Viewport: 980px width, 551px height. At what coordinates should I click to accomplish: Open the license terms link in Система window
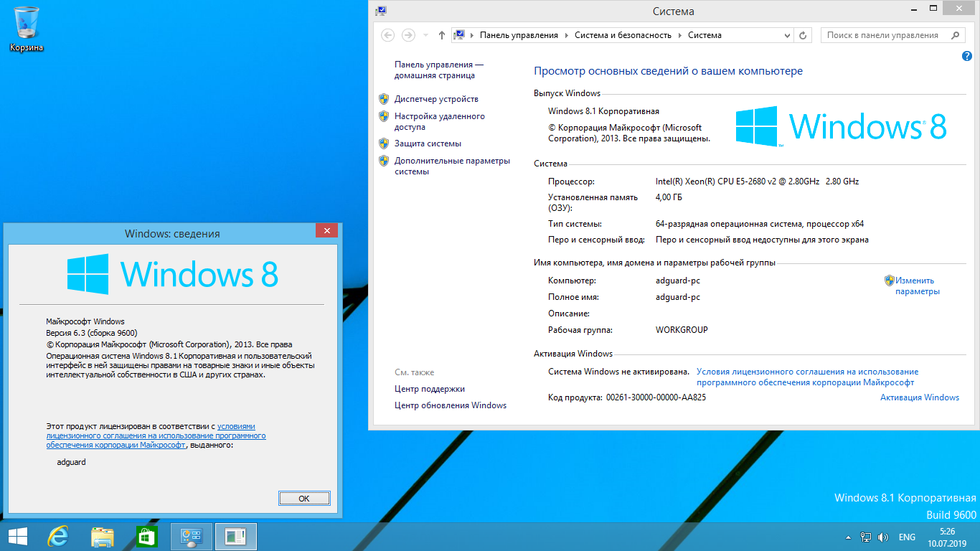[x=807, y=377]
